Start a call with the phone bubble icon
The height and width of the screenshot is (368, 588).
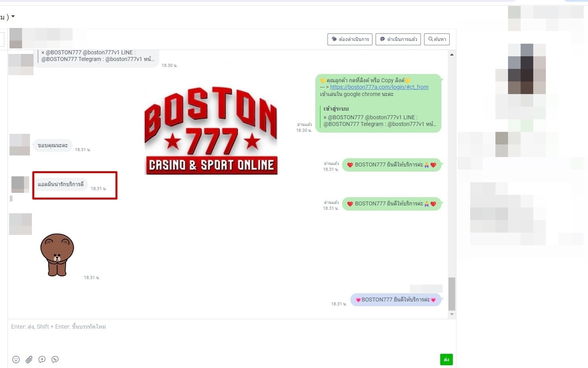[55, 359]
